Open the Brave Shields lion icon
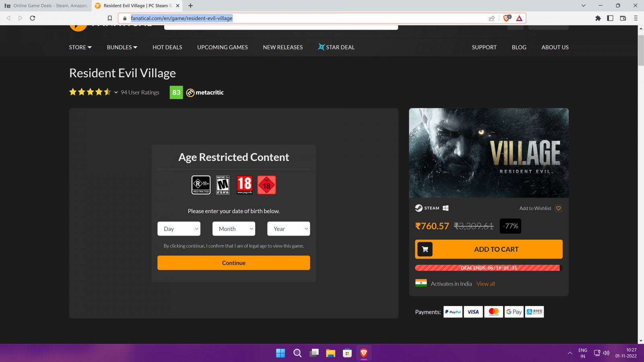Image resolution: width=644 pixels, height=362 pixels. [x=507, y=18]
